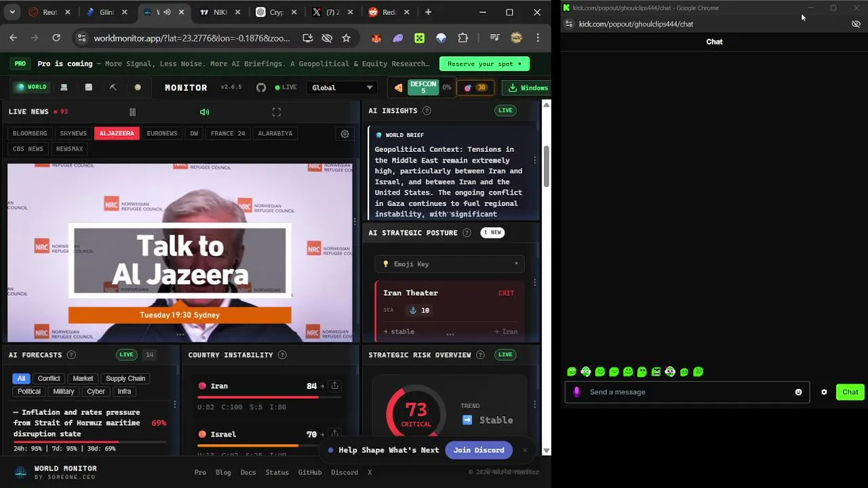Click Join Discord button
This screenshot has height=488, width=868.
[479, 450]
